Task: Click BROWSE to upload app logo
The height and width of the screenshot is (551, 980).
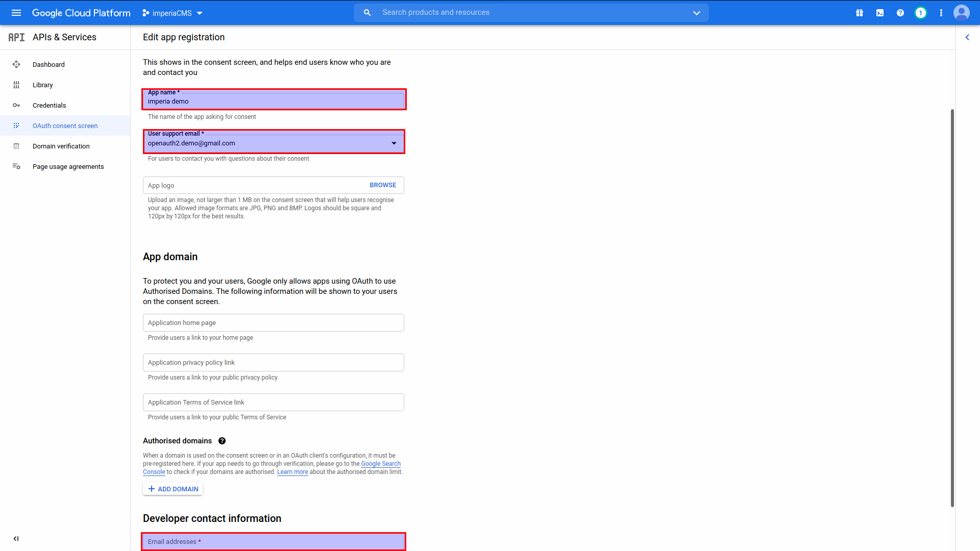Action: click(x=383, y=185)
